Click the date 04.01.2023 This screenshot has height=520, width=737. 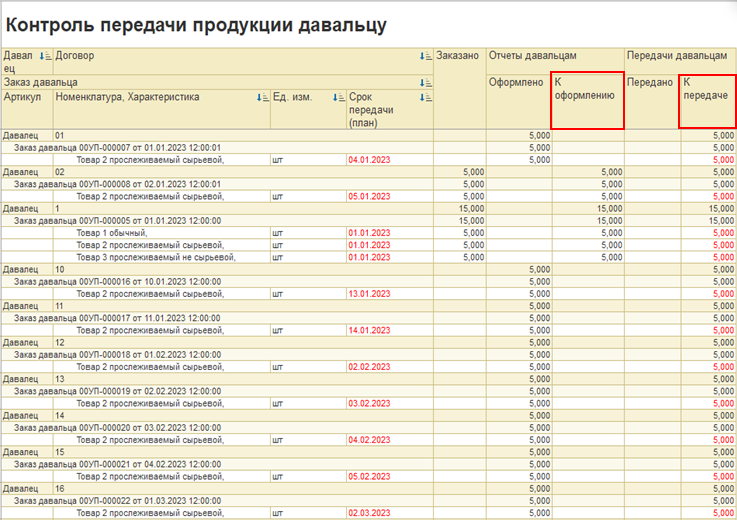click(369, 160)
